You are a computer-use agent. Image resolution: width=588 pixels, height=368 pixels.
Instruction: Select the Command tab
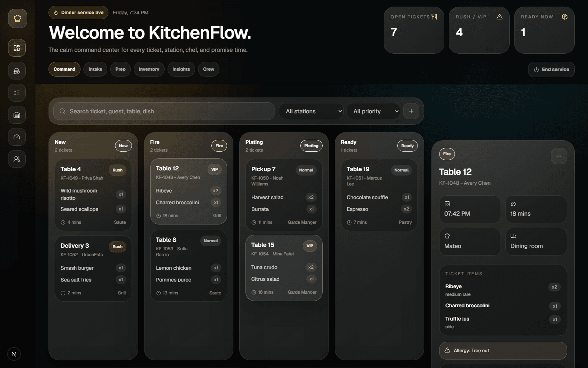(64, 69)
